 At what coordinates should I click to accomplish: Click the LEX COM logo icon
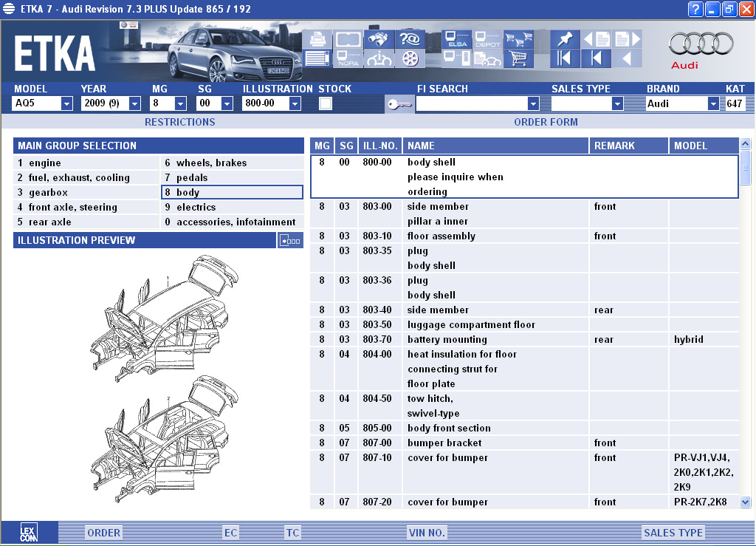coord(29,533)
